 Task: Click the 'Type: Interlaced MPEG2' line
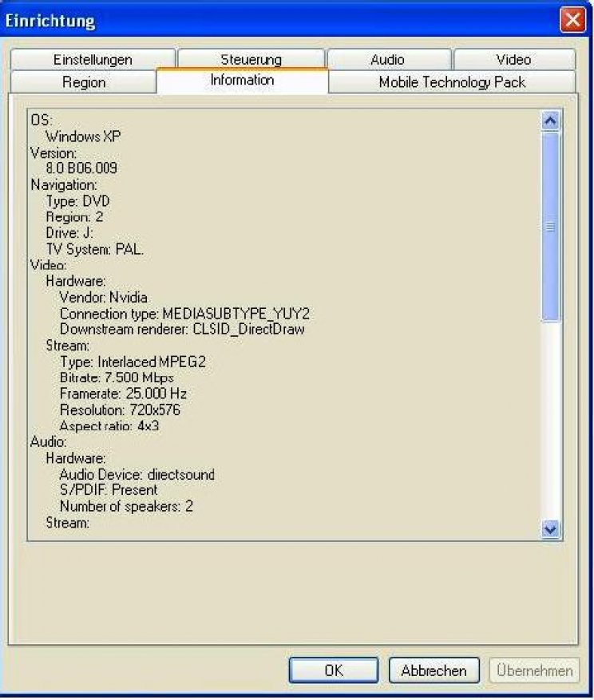(x=133, y=362)
